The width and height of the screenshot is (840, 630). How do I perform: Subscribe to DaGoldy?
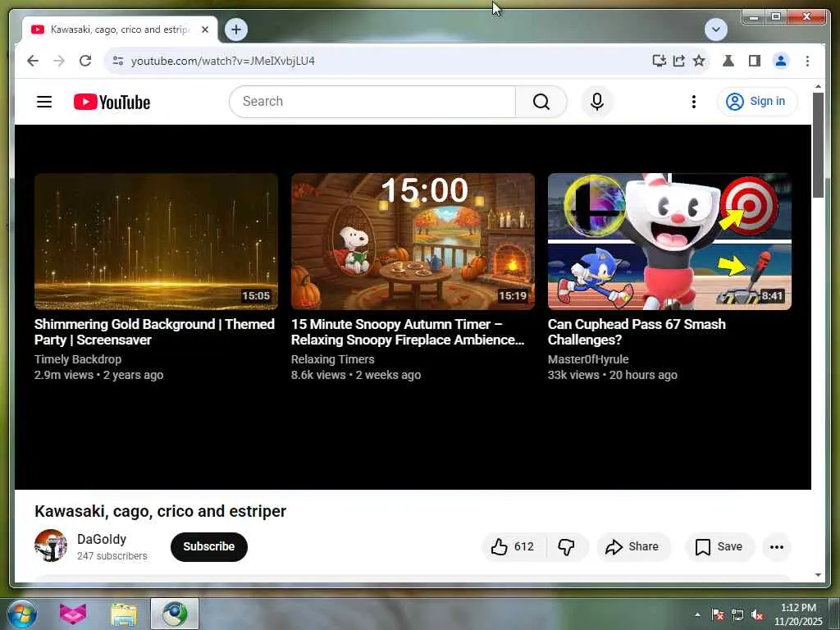click(209, 547)
